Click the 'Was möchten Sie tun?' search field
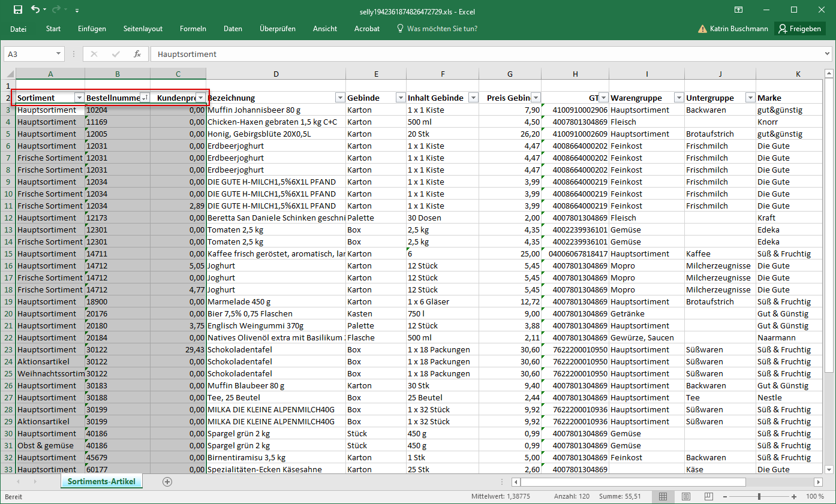 click(x=442, y=29)
